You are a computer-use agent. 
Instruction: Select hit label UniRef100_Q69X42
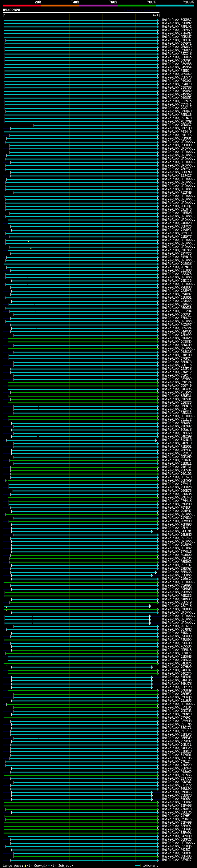(176, 74)
